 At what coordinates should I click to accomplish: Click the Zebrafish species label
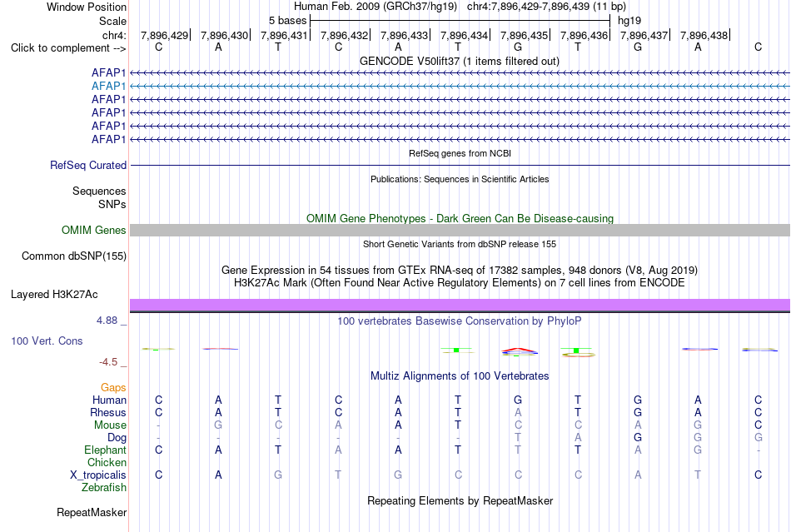[x=104, y=488]
